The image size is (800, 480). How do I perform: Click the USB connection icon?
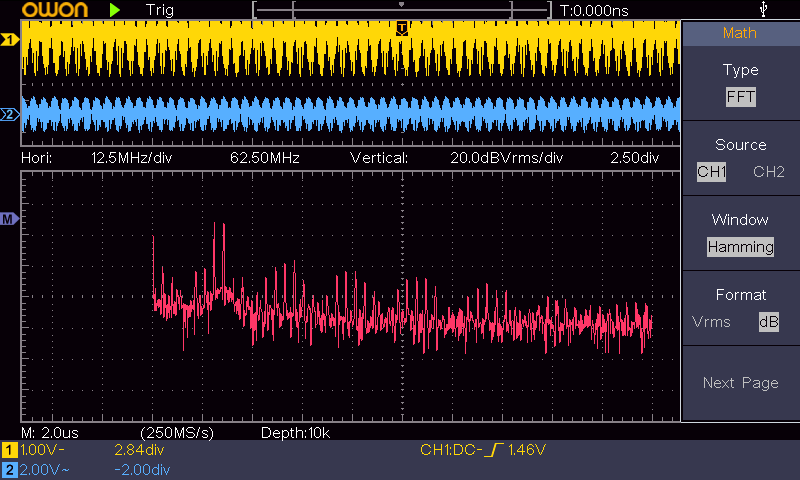tap(765, 10)
